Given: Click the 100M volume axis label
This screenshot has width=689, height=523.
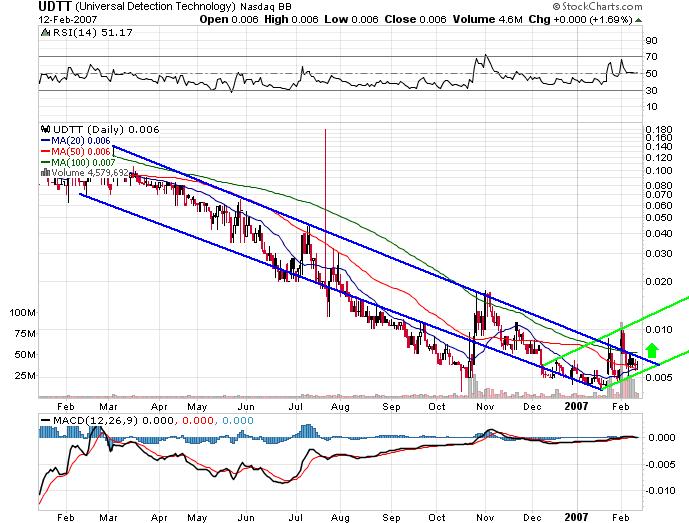Looking at the screenshot, I should 23,313.
